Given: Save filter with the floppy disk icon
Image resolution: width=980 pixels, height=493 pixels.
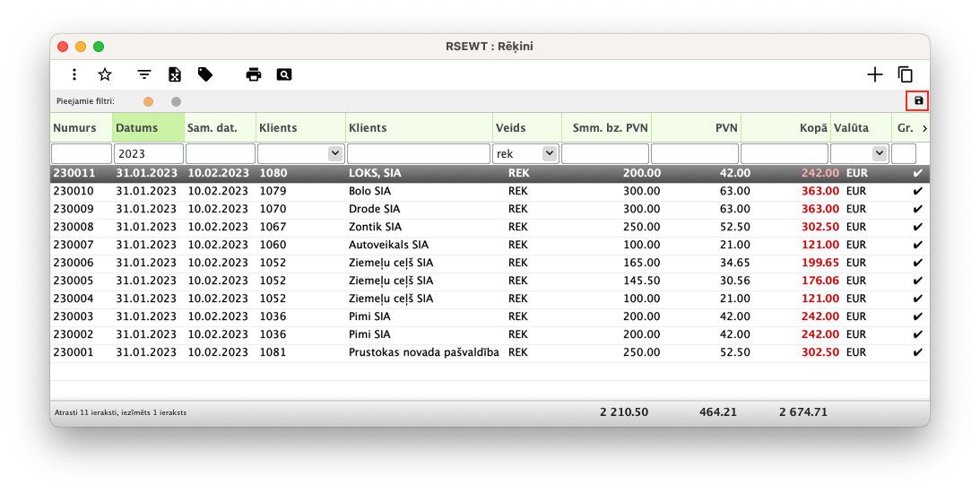Looking at the screenshot, I should click(918, 100).
